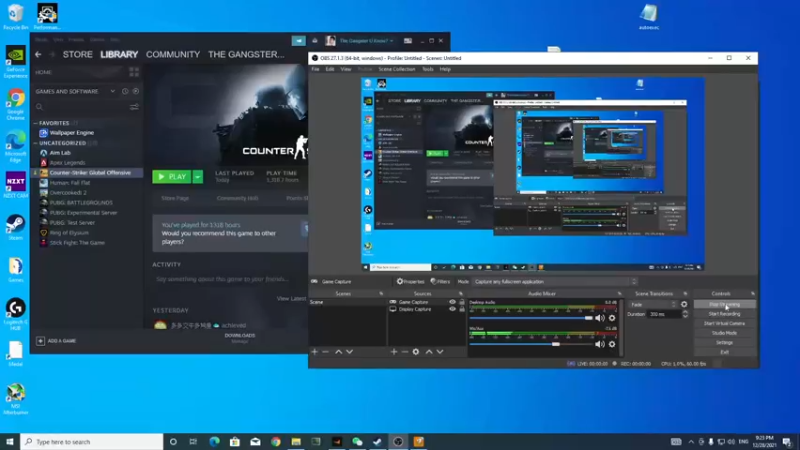Remove the selected source with the minus icon in the Sources panel

click(x=405, y=352)
